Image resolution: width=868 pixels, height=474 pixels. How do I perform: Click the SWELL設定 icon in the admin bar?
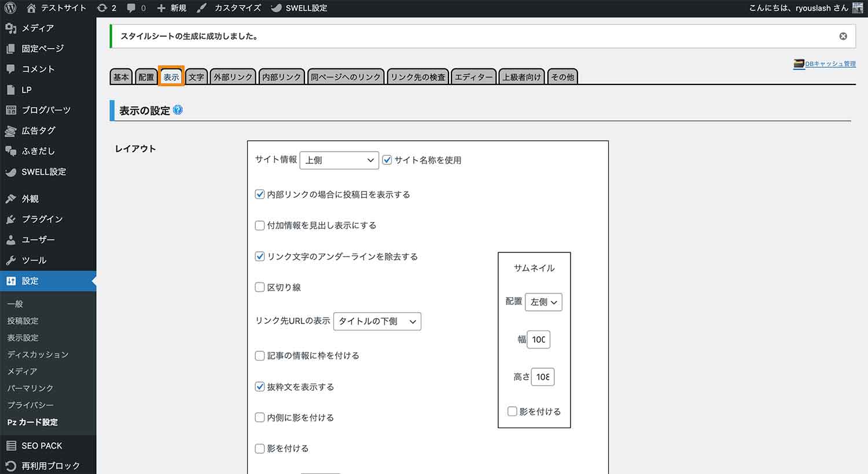coord(276,8)
